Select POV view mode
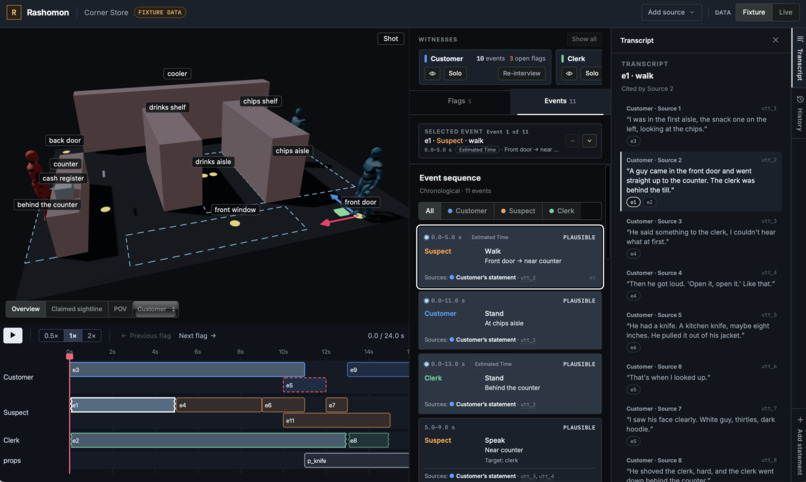This screenshot has height=482, width=806. [120, 309]
